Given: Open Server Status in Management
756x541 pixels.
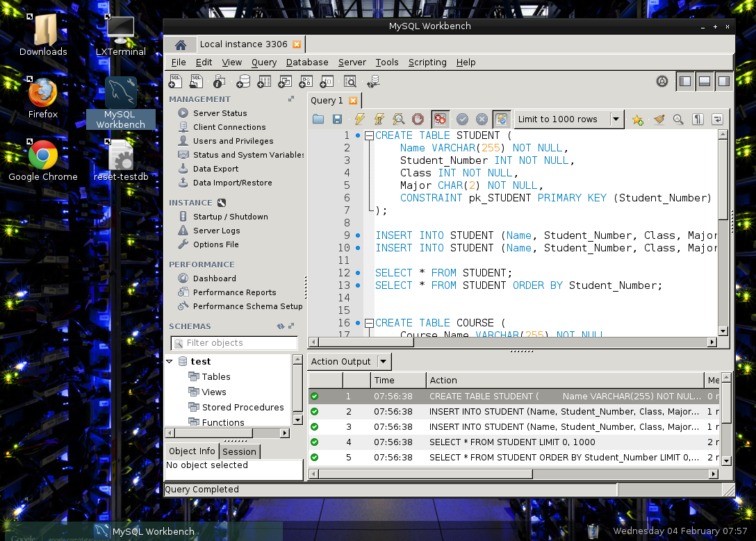Looking at the screenshot, I should click(x=220, y=113).
